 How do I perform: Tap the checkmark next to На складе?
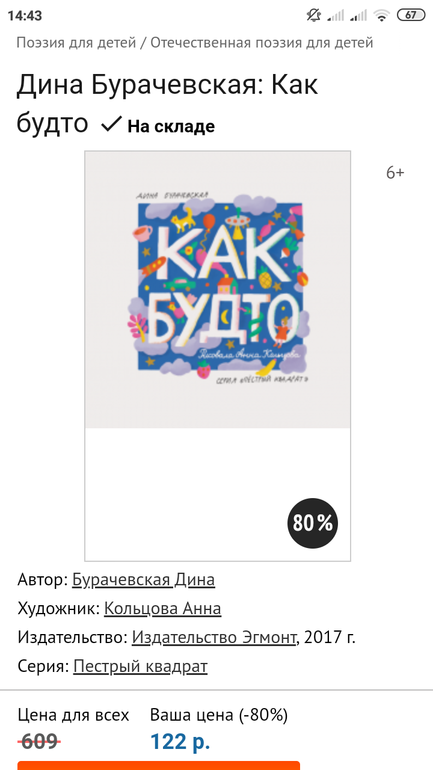click(x=111, y=126)
